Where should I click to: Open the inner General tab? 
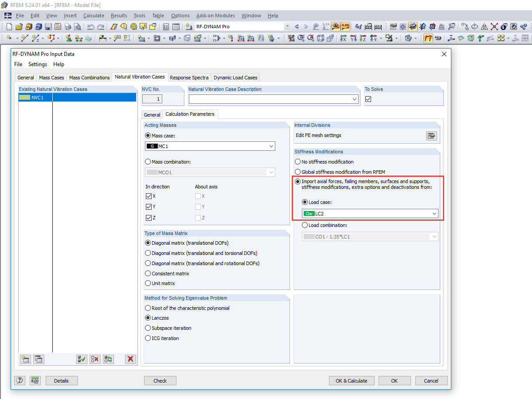tap(152, 115)
